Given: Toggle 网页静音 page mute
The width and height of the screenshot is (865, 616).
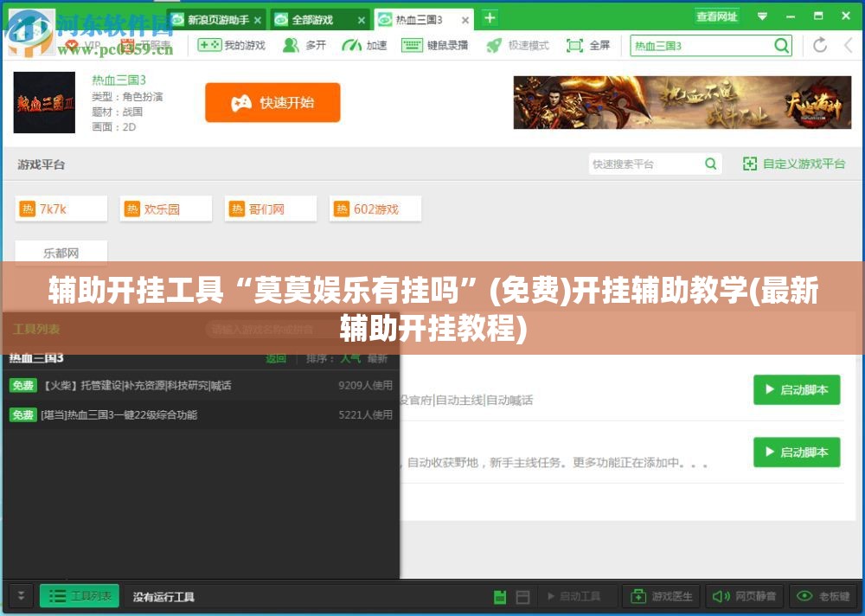Looking at the screenshot, I should tap(744, 596).
